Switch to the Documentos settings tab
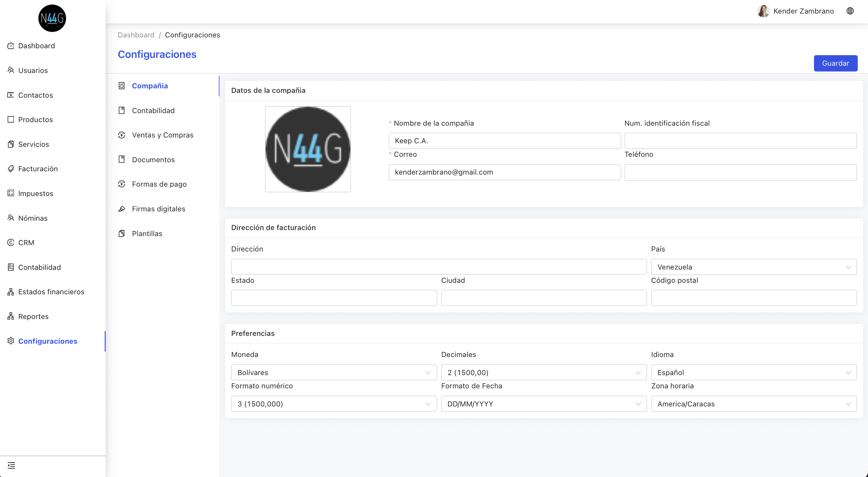This screenshot has width=868, height=477. 163,160
